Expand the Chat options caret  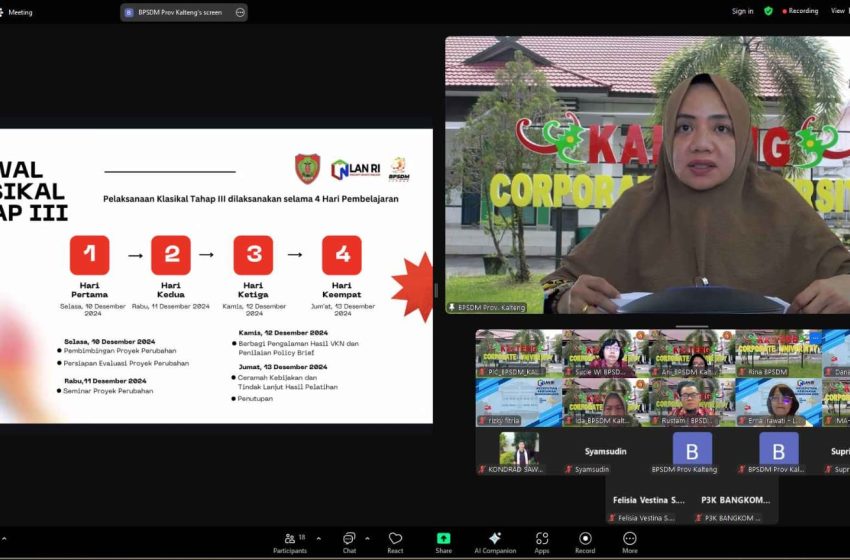pos(368,538)
